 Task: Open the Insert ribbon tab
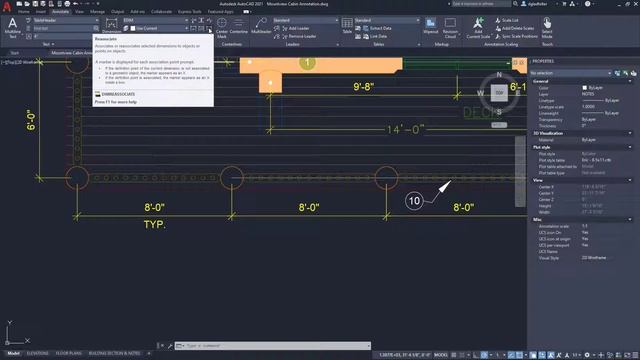click(41, 12)
